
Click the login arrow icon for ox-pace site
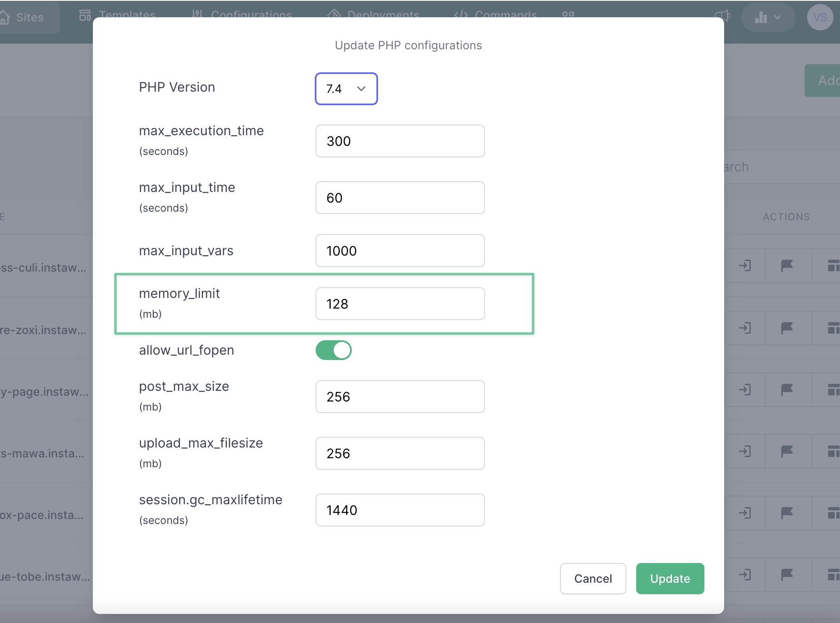click(x=745, y=513)
